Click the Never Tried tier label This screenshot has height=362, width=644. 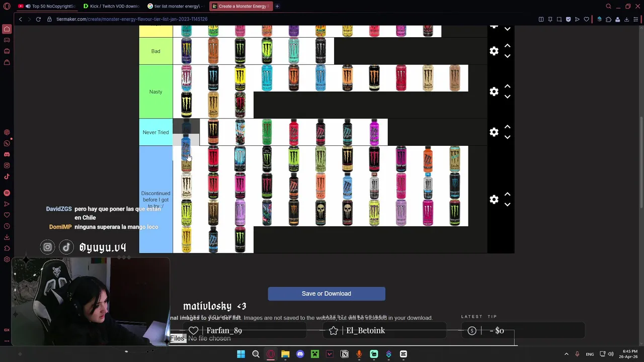[155, 132]
